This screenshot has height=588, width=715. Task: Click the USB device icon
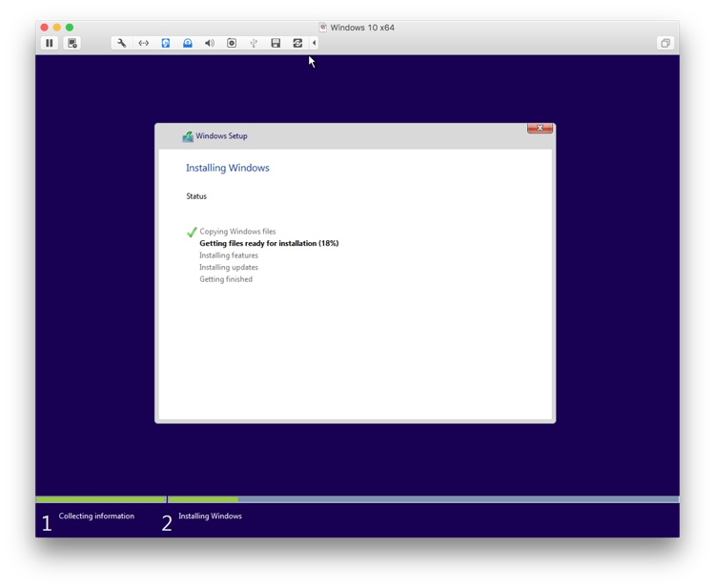[x=254, y=43]
